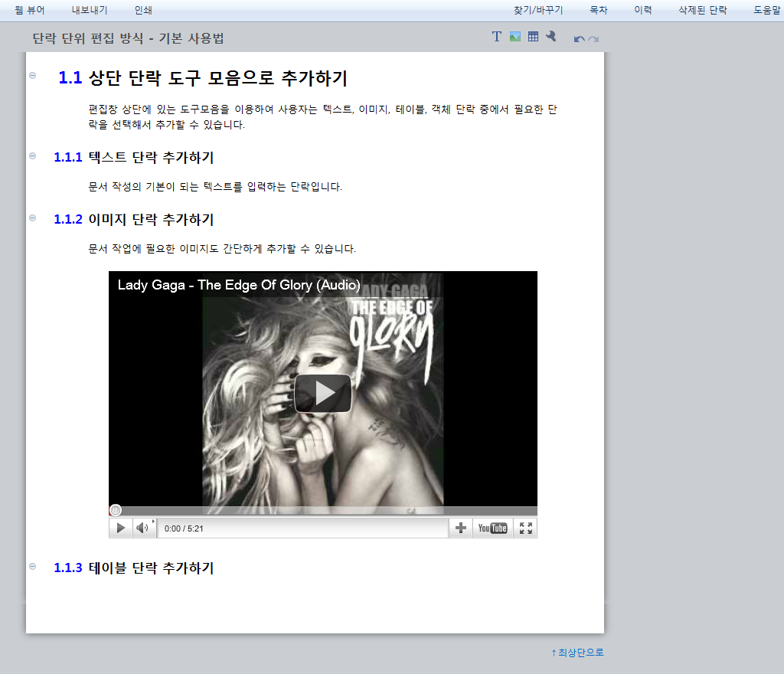
Task: Collapse section 1.1.1 텍스트 단락 추가하기
Action: (x=32, y=156)
